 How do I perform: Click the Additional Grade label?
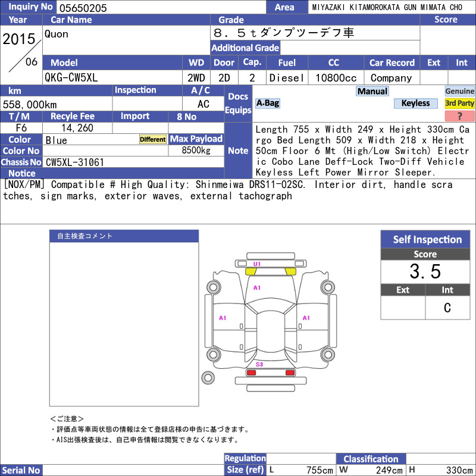point(245,48)
